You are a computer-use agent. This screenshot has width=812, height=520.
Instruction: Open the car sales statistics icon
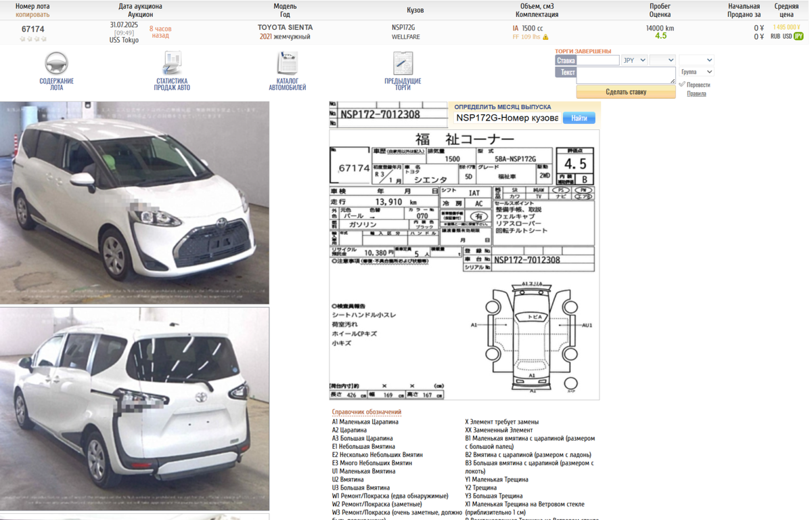coord(172,63)
